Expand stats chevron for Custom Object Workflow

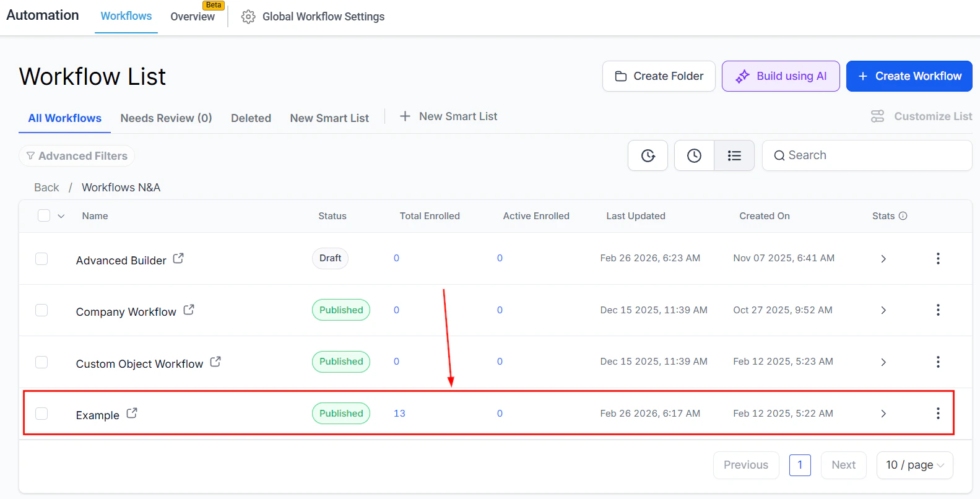883,362
